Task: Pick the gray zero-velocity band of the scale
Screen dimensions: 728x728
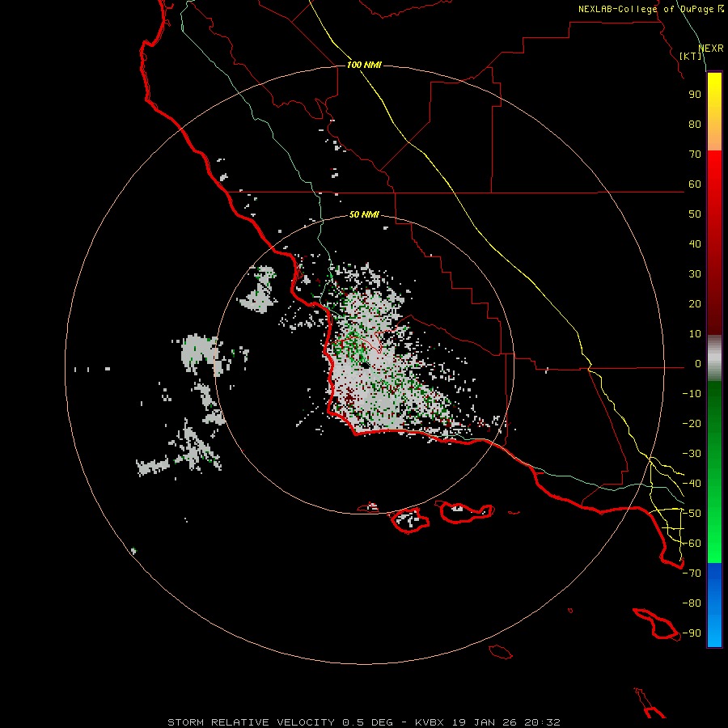Action: tap(714, 358)
